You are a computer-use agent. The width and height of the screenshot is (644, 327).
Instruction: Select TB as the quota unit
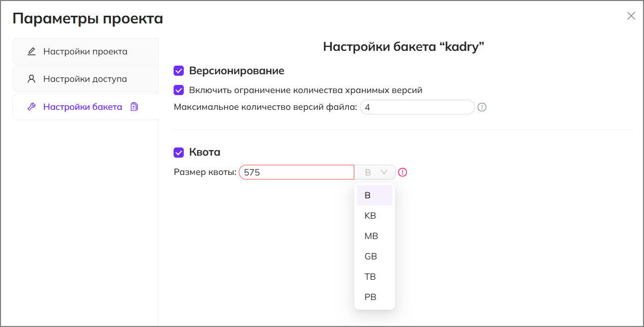click(x=370, y=277)
